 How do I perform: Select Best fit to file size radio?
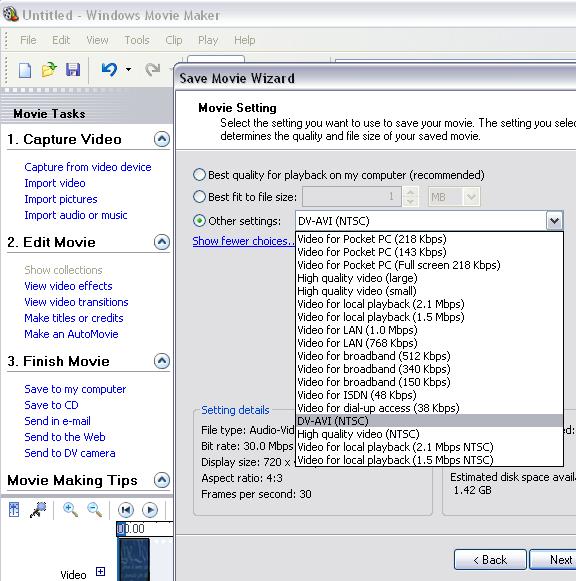coord(199,196)
